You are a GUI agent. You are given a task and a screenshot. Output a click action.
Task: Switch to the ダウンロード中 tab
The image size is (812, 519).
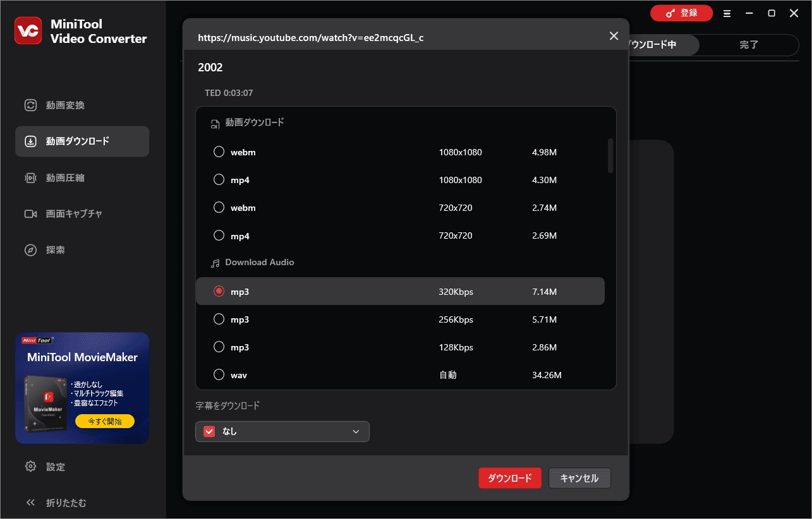tap(663, 45)
